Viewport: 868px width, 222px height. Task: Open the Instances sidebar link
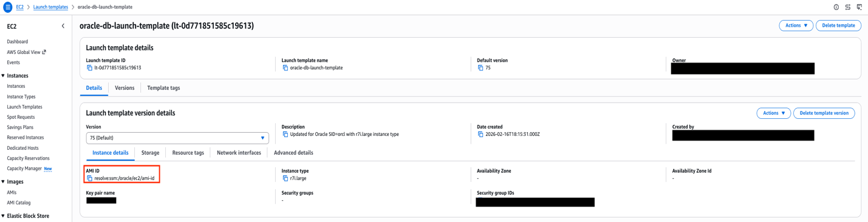16,86
